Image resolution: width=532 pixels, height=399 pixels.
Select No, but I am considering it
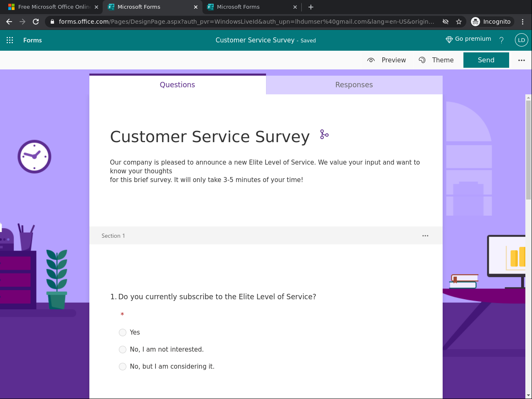point(123,367)
